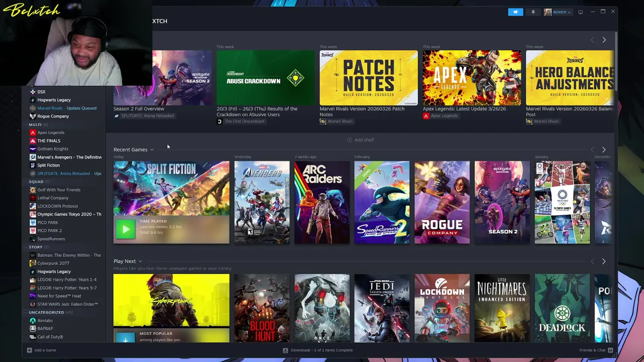Select Batman: The Enemy Within in sidebar

click(x=66, y=255)
